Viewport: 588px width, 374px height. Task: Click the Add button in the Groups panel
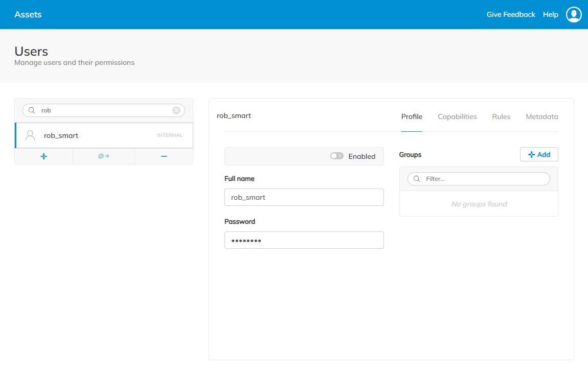point(539,154)
